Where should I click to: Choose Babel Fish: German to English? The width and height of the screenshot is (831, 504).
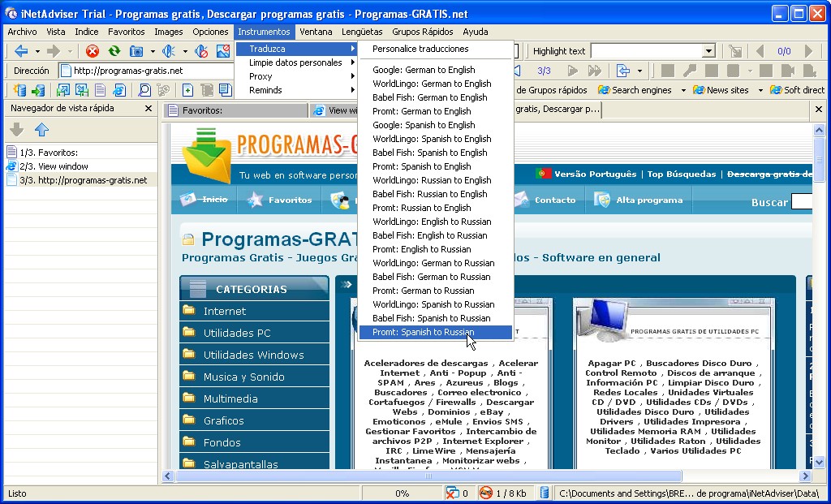coord(436,97)
